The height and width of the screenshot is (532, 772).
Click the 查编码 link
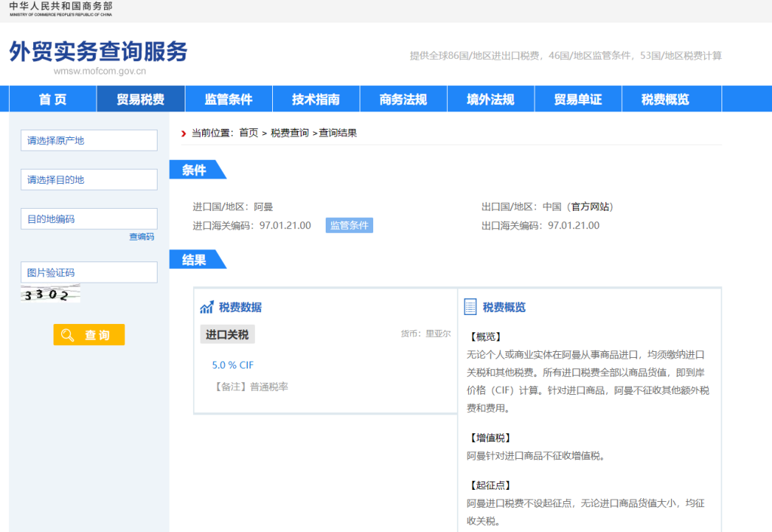coord(142,237)
